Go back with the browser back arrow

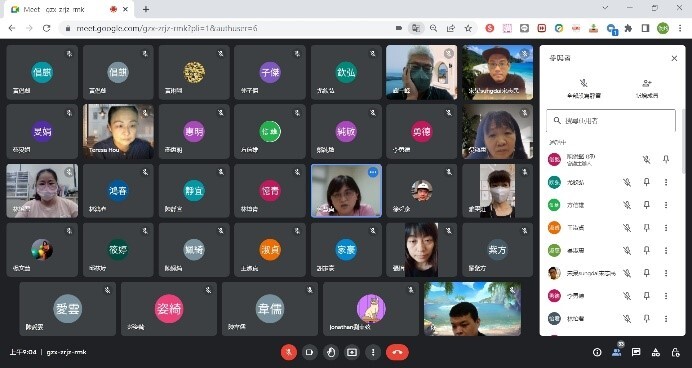coord(12,28)
